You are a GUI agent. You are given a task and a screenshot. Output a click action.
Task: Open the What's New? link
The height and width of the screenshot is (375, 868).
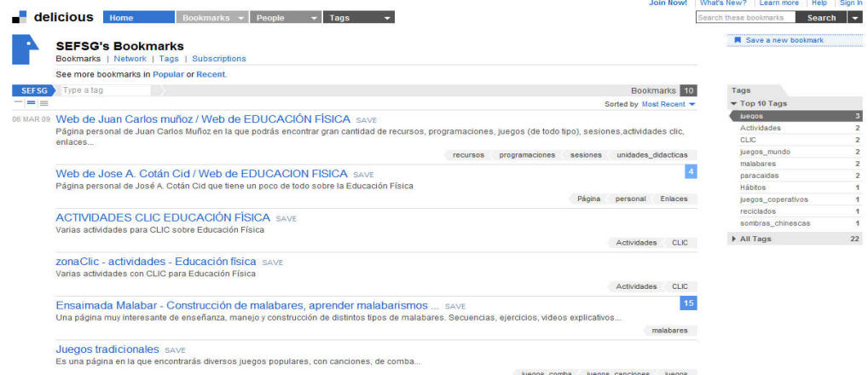723,3
